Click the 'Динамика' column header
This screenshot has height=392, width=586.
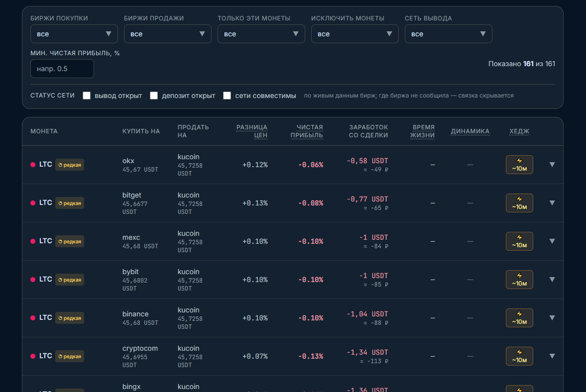point(470,131)
